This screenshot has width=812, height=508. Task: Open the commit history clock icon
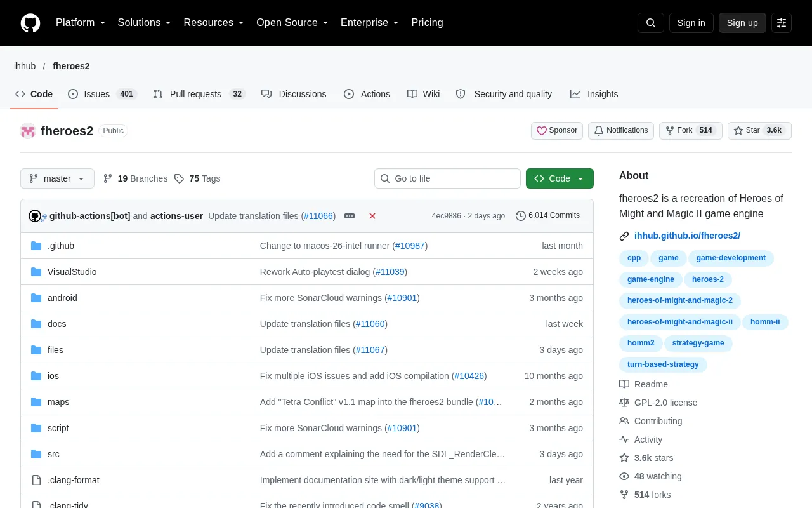click(521, 216)
